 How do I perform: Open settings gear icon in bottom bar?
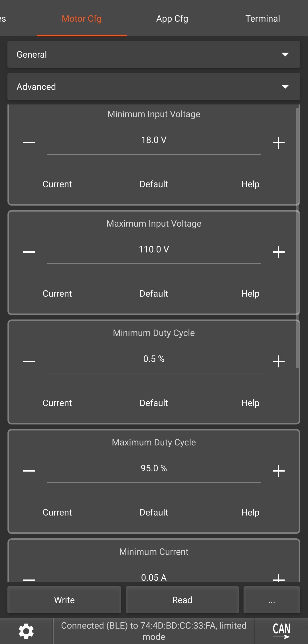click(x=26, y=631)
